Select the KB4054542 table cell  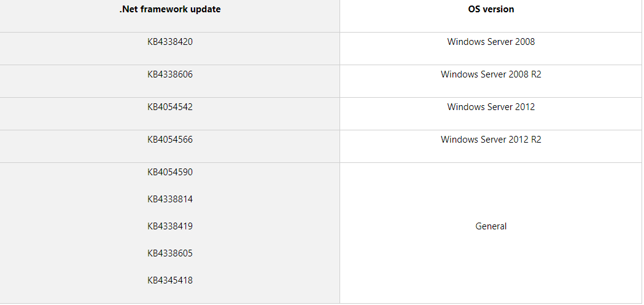(x=170, y=107)
